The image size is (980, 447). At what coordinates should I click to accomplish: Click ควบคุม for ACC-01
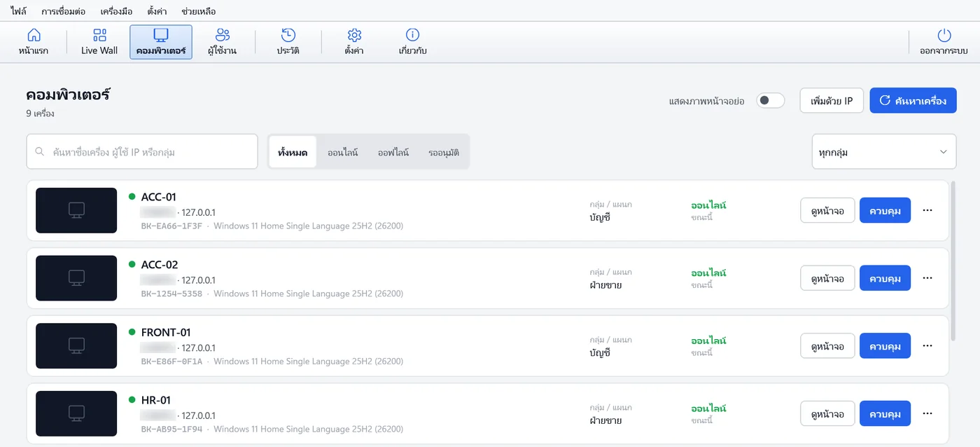pos(885,210)
